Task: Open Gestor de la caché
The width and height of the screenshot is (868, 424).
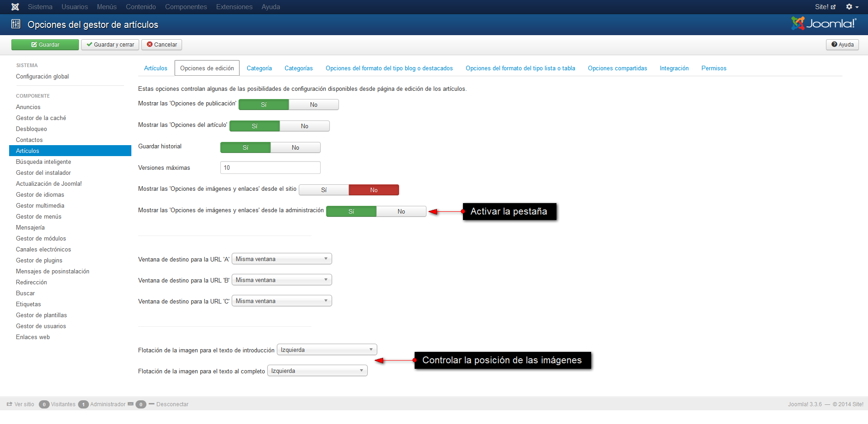Action: pyautogui.click(x=41, y=118)
